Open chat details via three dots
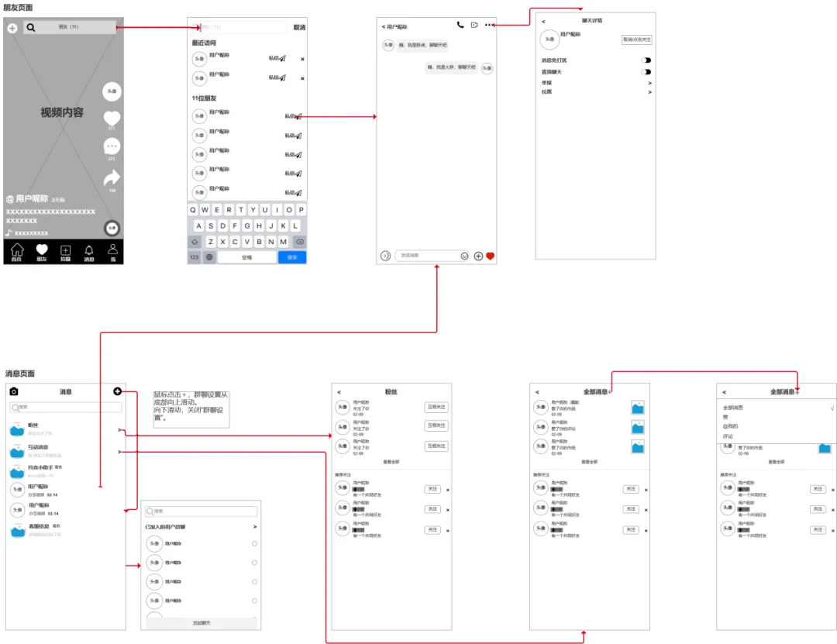The width and height of the screenshot is (837, 644). (489, 25)
